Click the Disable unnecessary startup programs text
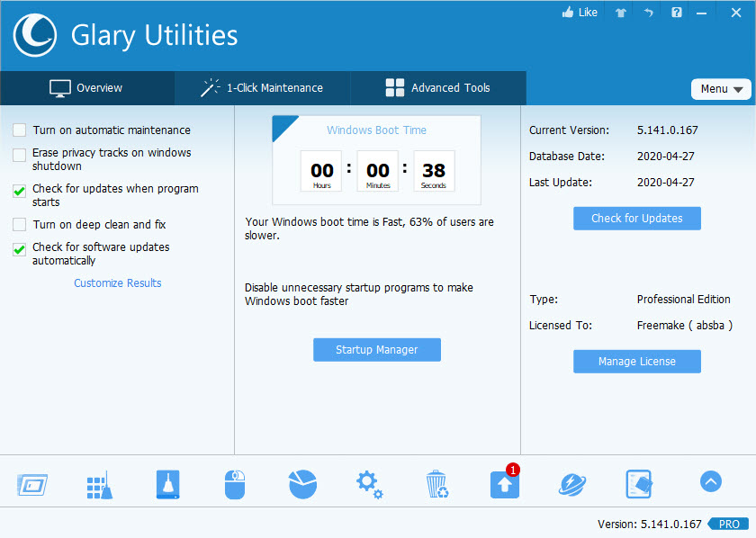This screenshot has height=538, width=756. pos(359,294)
